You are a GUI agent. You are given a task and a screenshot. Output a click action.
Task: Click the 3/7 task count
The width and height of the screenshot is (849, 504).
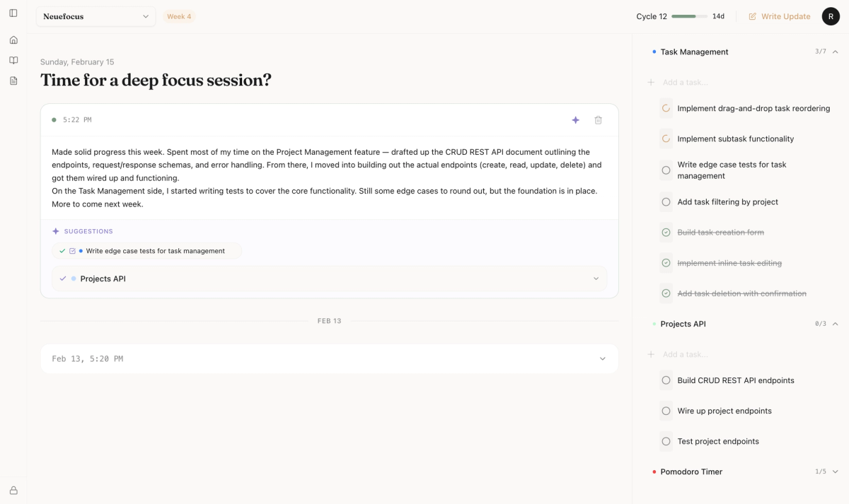point(821,52)
